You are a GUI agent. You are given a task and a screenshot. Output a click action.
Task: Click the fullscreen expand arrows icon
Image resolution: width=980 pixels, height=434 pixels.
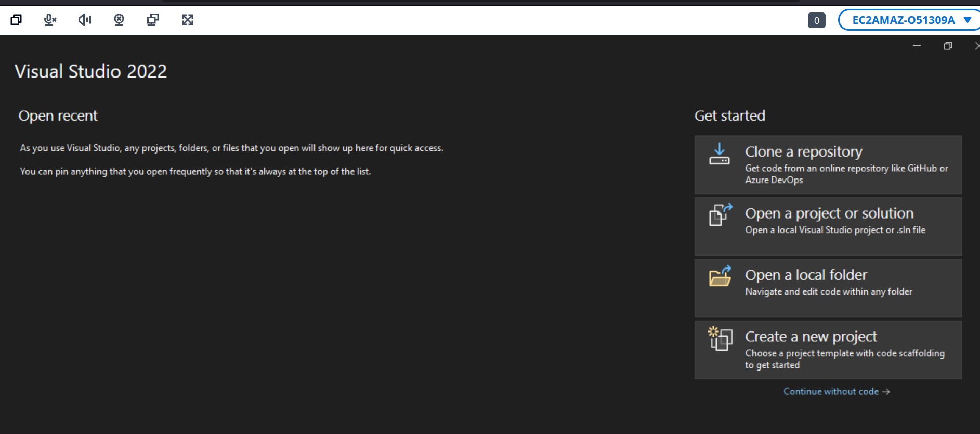(x=188, y=20)
